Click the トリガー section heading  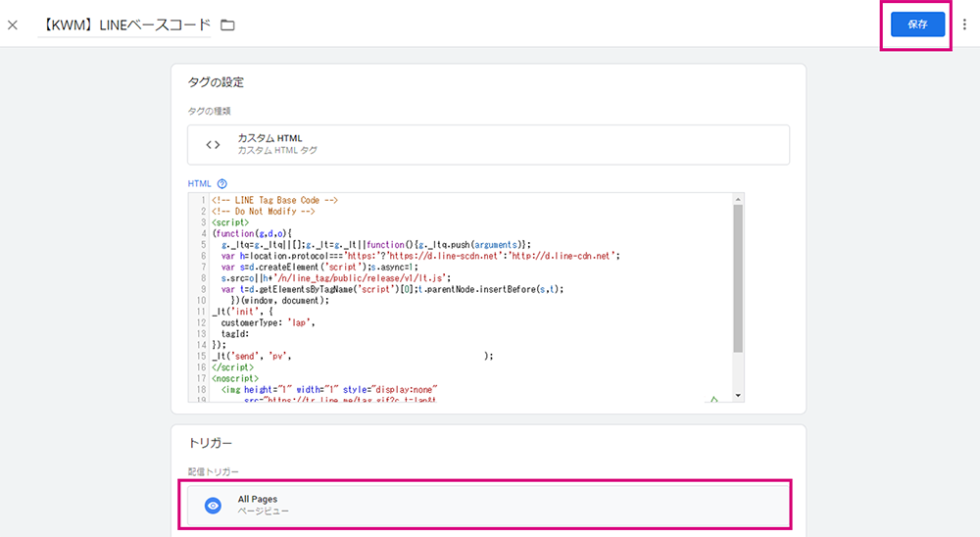(x=210, y=443)
